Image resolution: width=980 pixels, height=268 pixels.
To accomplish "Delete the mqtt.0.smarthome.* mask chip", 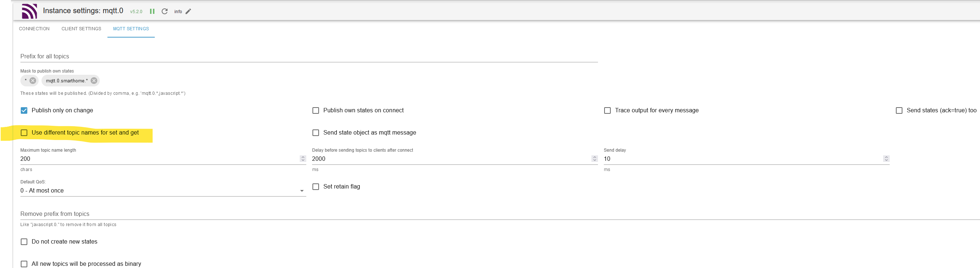I will click(x=94, y=81).
